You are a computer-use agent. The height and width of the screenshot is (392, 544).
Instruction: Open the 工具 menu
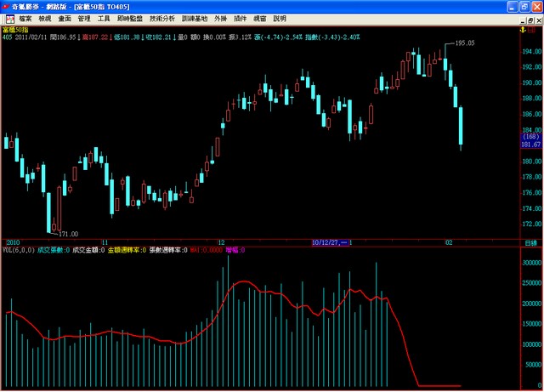[104, 18]
